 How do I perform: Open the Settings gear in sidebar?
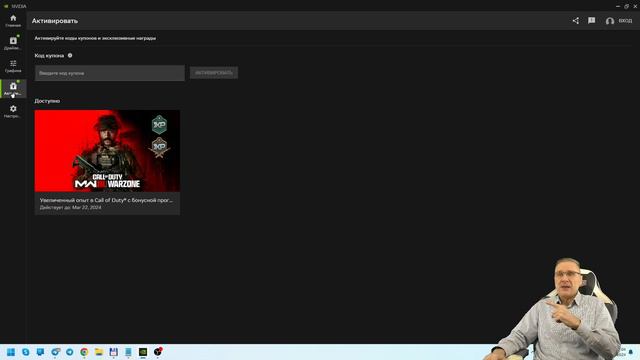click(x=13, y=111)
